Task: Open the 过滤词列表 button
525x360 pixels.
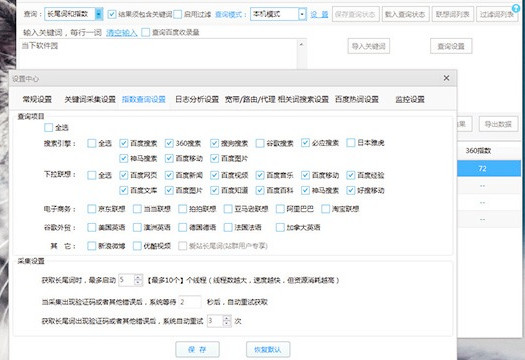Action: 497,14
